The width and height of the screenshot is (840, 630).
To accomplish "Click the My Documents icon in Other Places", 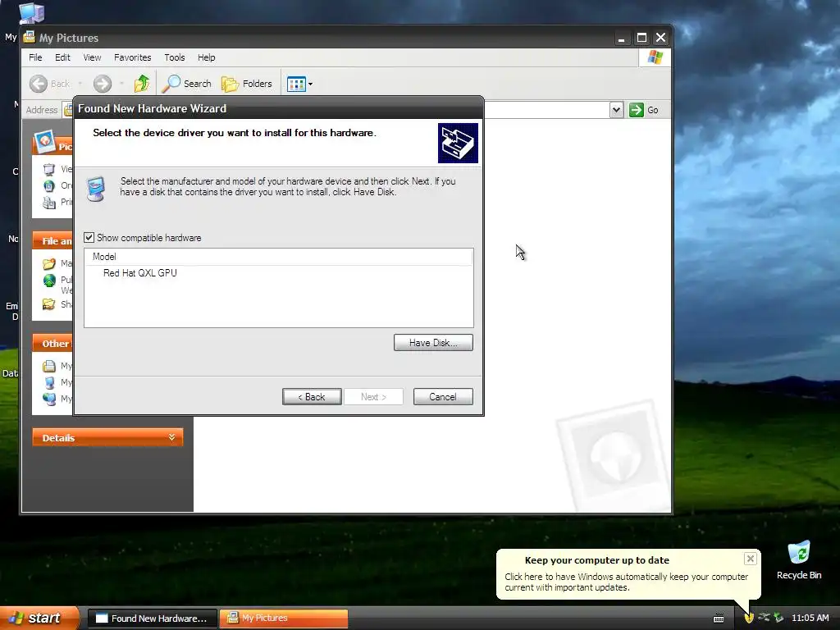I will 48,366.
